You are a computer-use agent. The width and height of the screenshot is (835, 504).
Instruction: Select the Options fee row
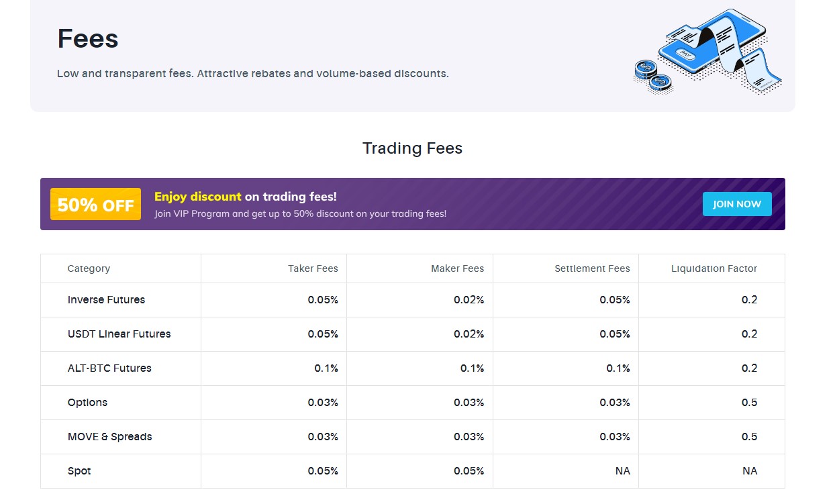point(87,403)
